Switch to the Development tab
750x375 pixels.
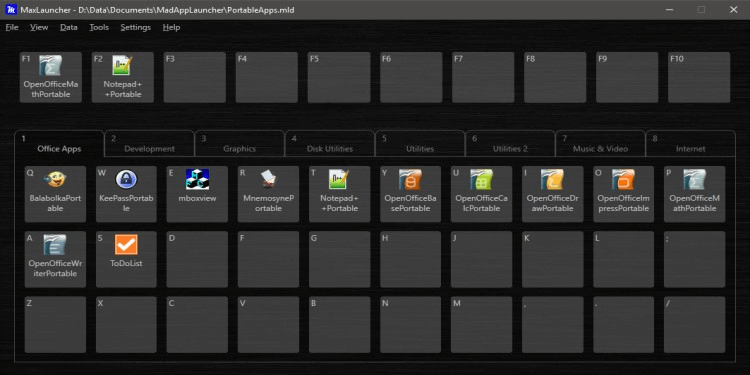(149, 143)
